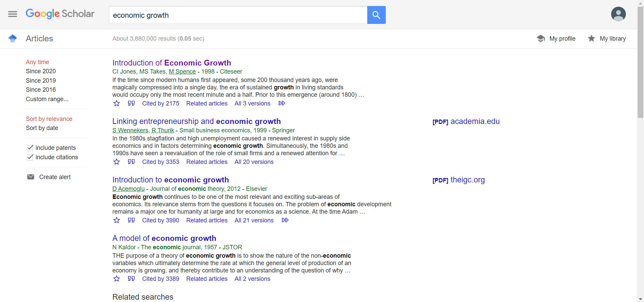Screen dimensions: 644x302
Task: Open 'Linking entrepreneurship and economic growth' title
Action: point(197,121)
